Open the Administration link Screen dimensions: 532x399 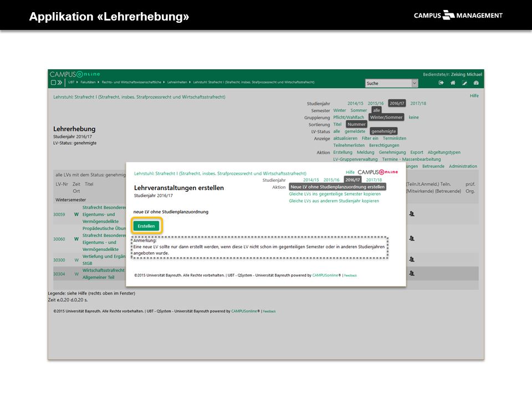pos(463,166)
